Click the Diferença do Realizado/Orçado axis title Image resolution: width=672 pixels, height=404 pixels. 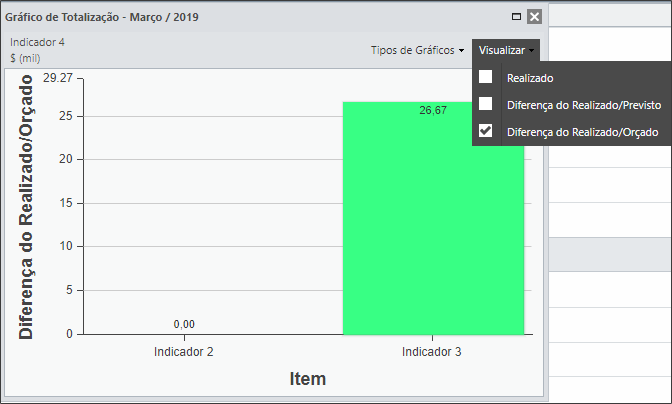tap(26, 207)
